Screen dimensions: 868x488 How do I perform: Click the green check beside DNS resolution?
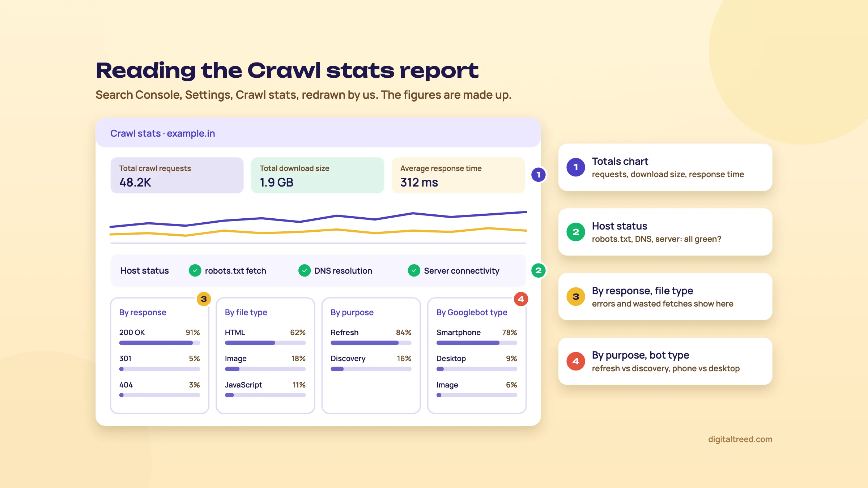pyautogui.click(x=305, y=270)
